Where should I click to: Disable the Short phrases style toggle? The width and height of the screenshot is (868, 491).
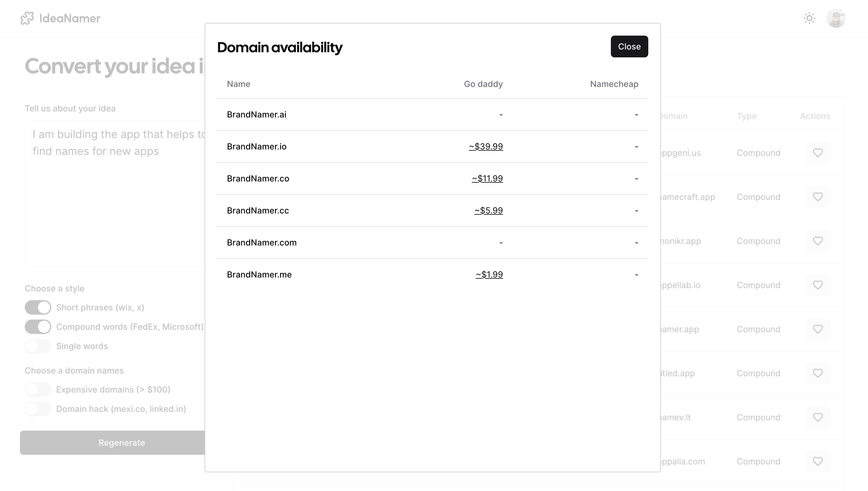point(38,307)
